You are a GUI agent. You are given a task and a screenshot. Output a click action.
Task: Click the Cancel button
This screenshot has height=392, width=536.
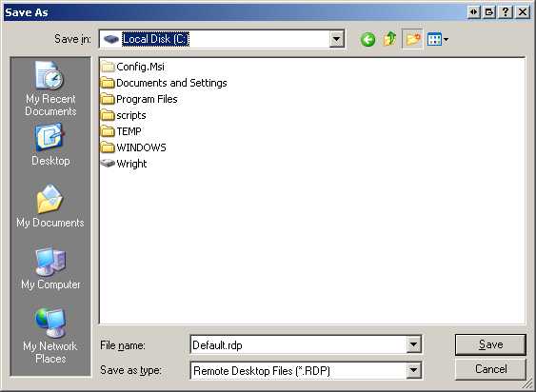pyautogui.click(x=490, y=369)
